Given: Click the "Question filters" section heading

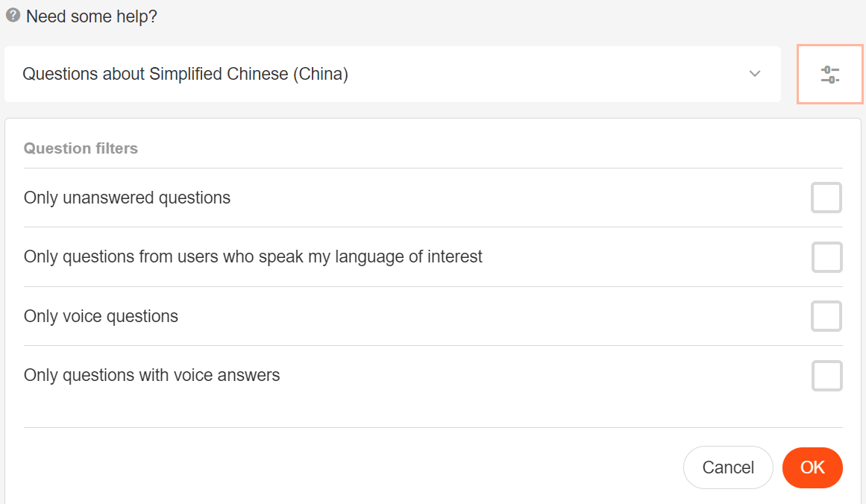Looking at the screenshot, I should click(x=81, y=148).
